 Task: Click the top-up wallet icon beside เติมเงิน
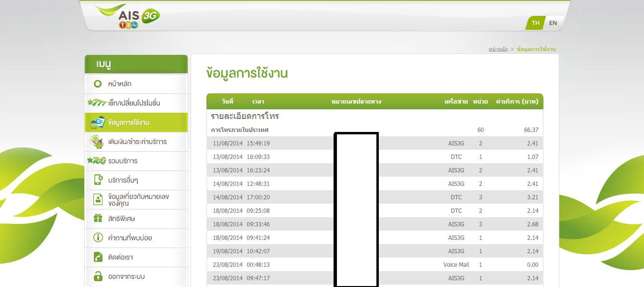click(98, 142)
